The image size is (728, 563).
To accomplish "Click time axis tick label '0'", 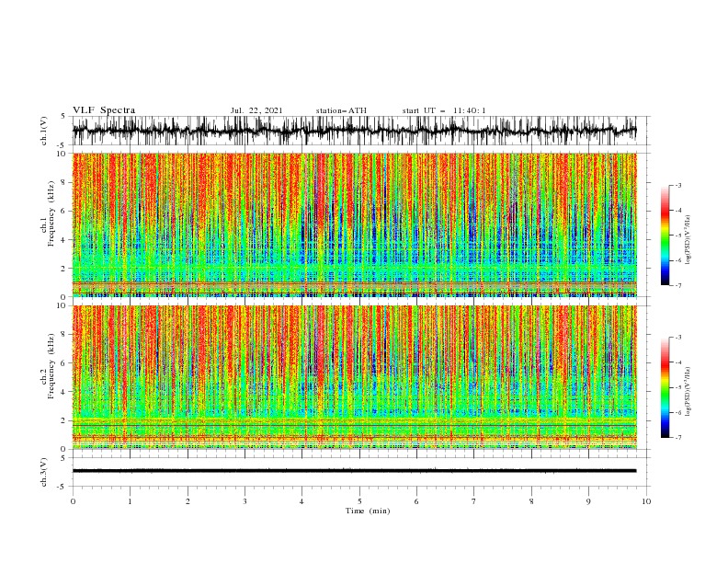I will point(73,501).
